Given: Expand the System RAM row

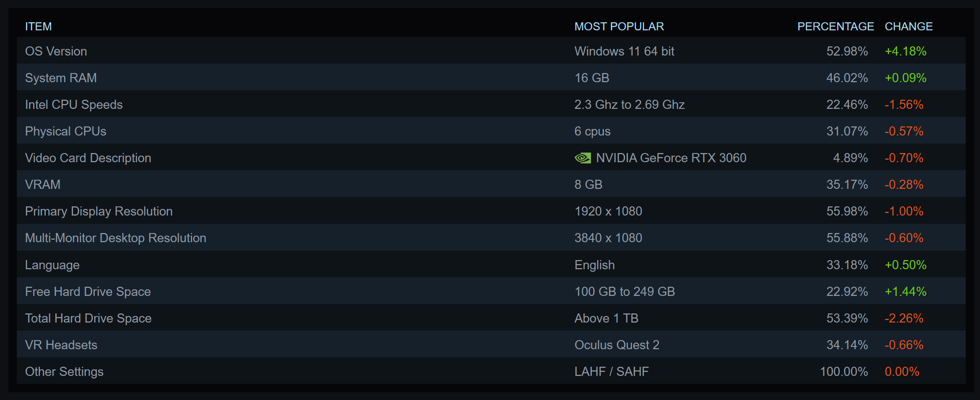Looking at the screenshot, I should tap(61, 78).
